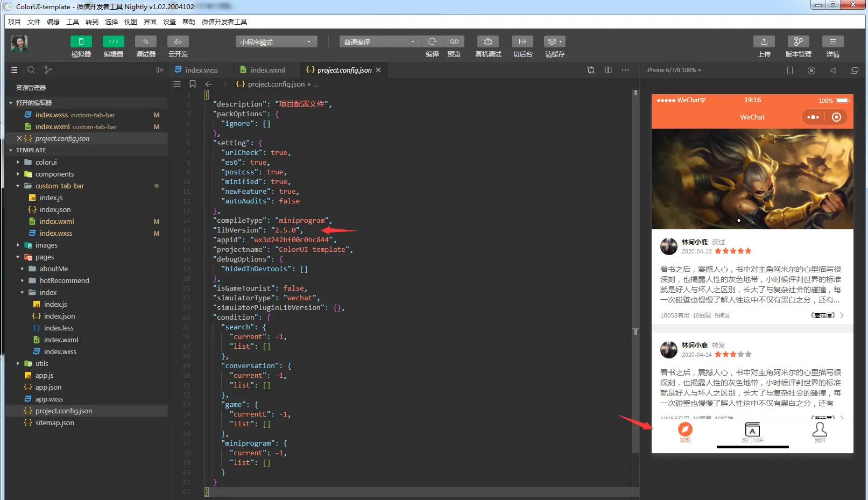868x500 pixels.
Task: Open the 微信开发者工具 menu
Action: (224, 22)
